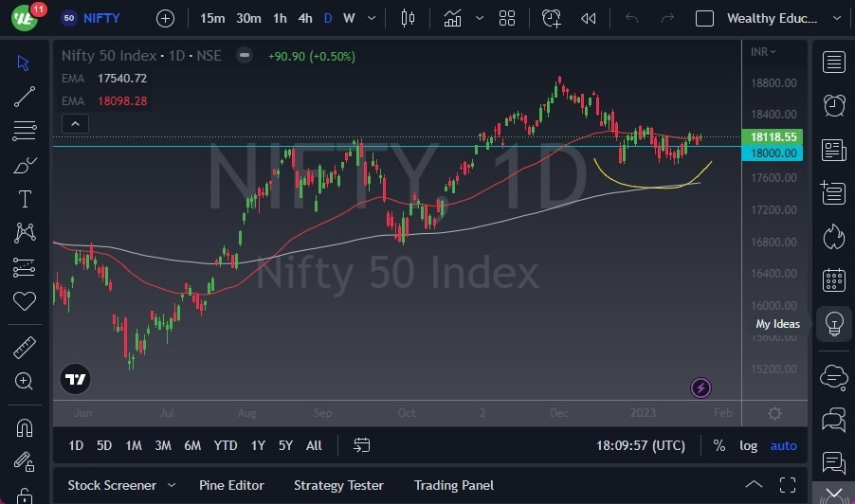
Task: Toggle stay in drawing mode pencil-lock
Action: [x=24, y=461]
